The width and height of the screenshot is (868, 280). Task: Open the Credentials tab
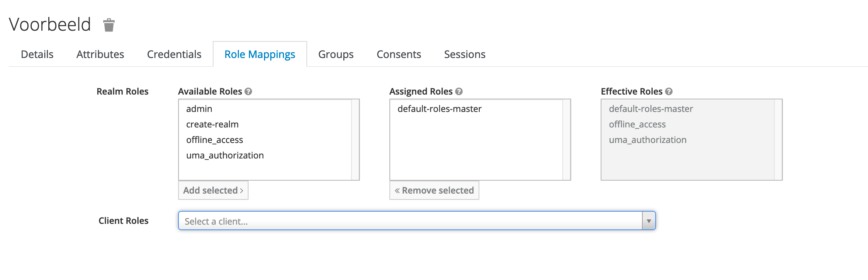point(174,54)
